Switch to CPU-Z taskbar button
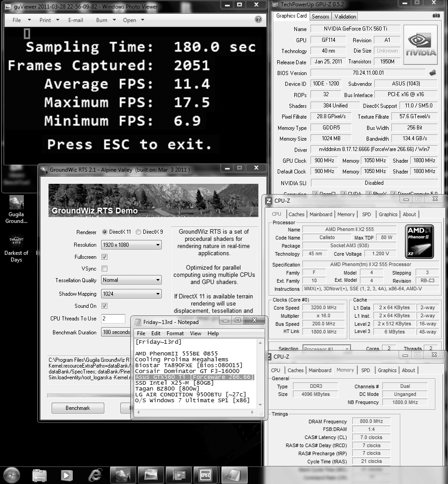Screen dimensions: 448x484 pyautogui.click(x=206, y=475)
